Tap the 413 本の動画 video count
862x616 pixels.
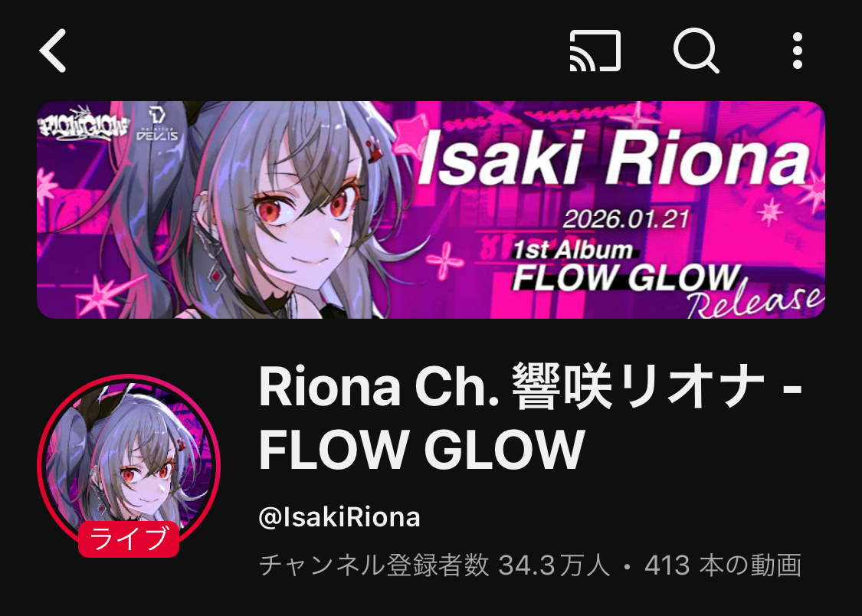pos(723,565)
